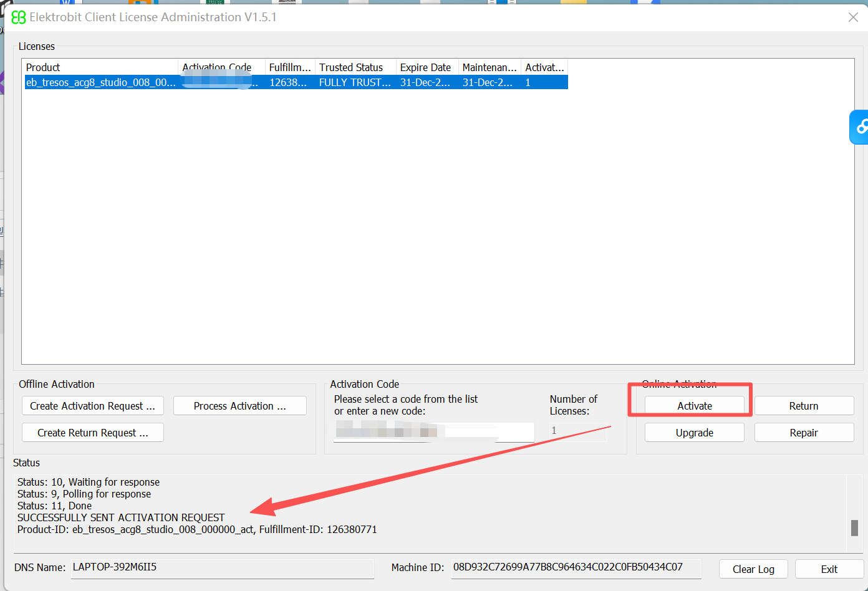Click the Machine ID field
This screenshot has height=591, width=868.
point(576,568)
